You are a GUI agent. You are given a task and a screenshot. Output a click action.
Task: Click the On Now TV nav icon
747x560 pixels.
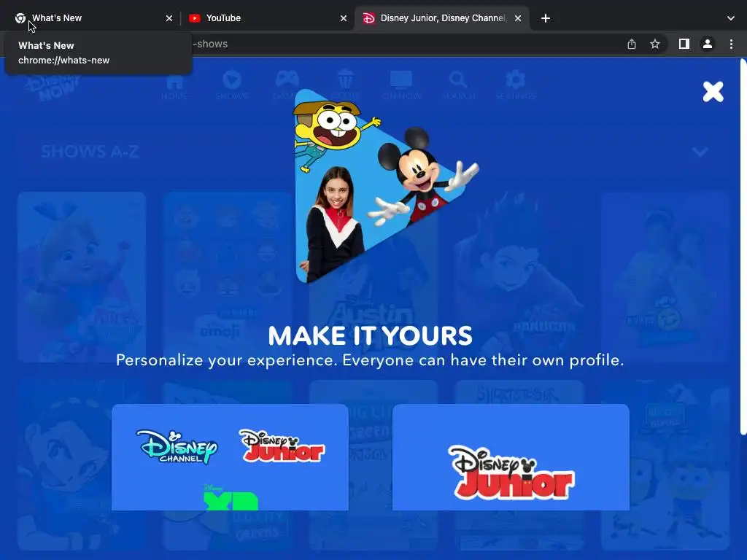[x=401, y=85]
